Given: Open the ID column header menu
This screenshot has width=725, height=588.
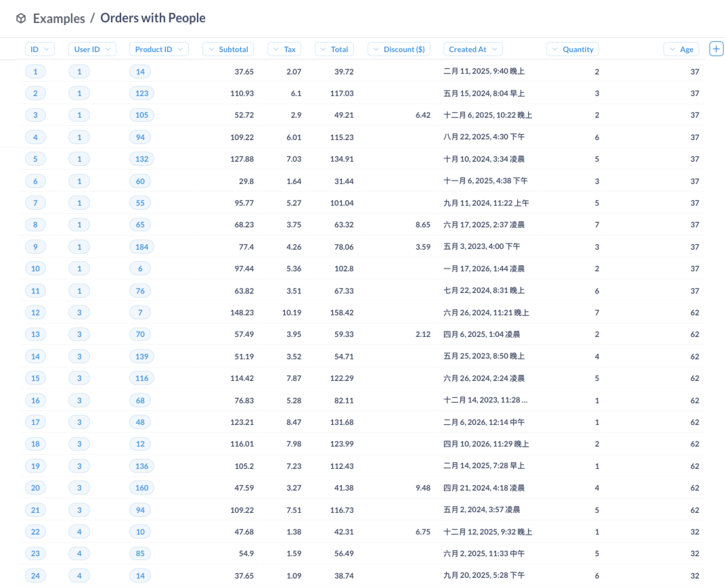Looking at the screenshot, I should point(40,49).
